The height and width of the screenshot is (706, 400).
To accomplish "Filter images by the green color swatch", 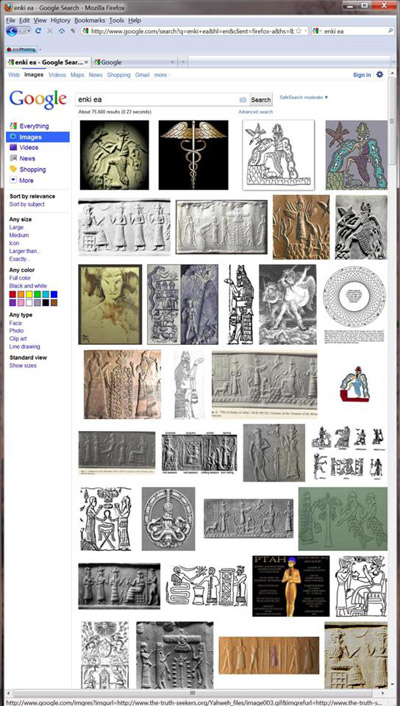I will [x=37, y=294].
